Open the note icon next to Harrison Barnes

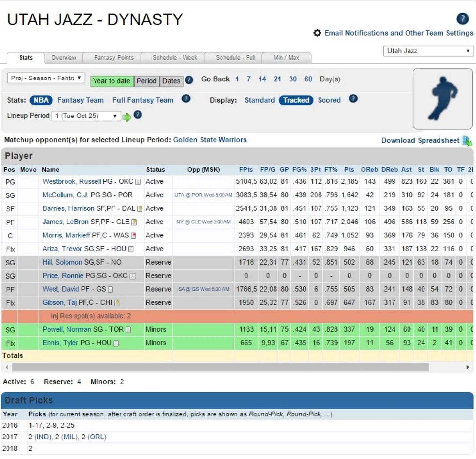[x=140, y=209]
